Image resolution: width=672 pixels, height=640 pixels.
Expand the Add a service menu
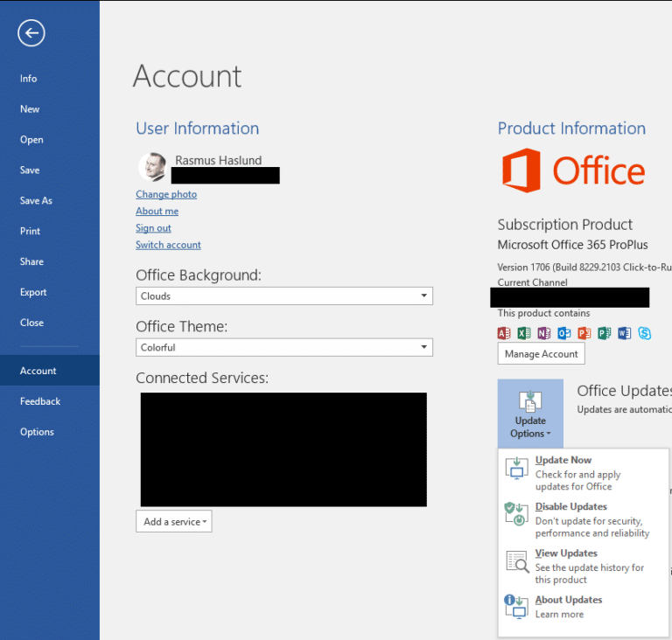[174, 521]
